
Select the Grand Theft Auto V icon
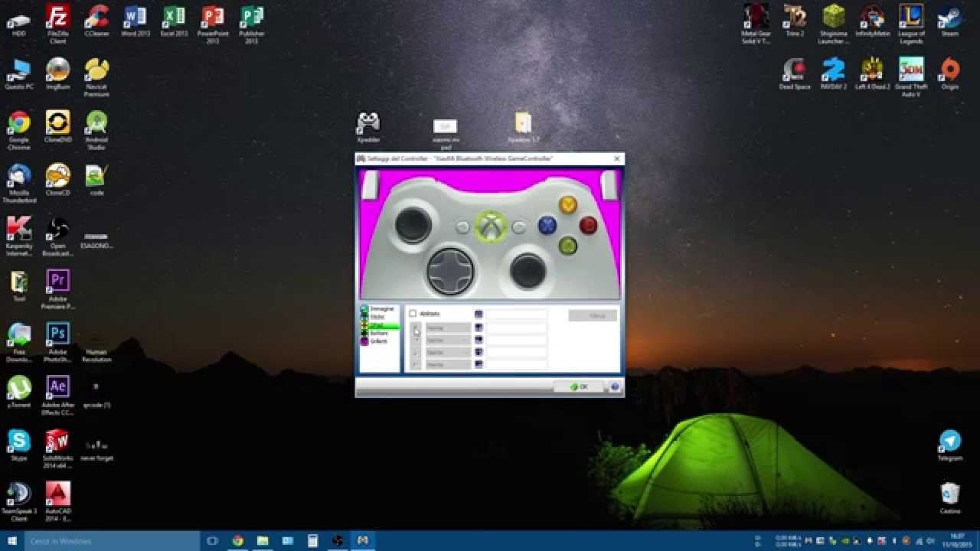tap(911, 77)
